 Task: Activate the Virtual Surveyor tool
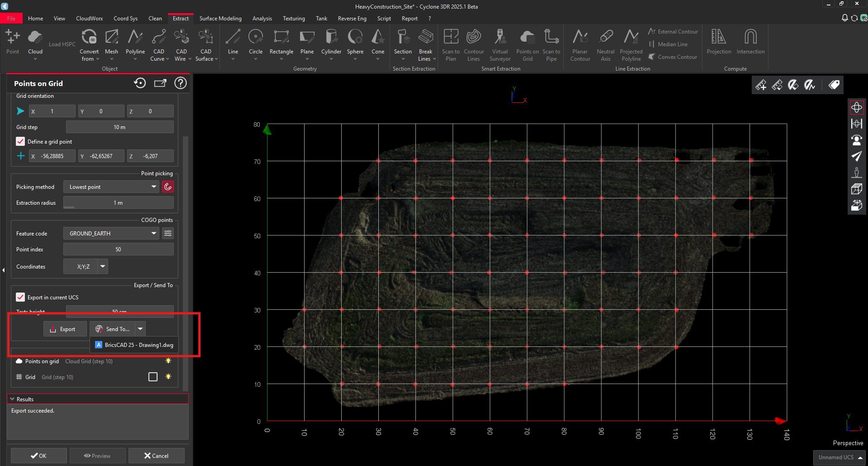point(500,44)
